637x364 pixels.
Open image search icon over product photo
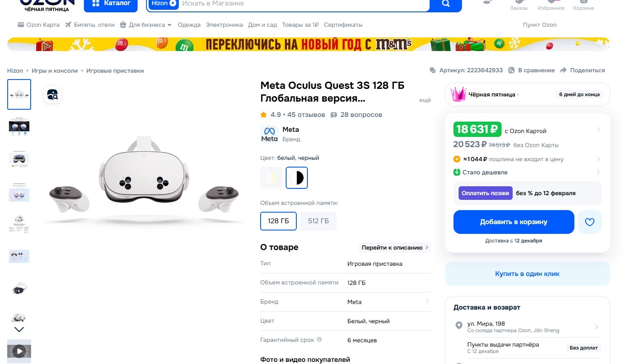(52, 94)
